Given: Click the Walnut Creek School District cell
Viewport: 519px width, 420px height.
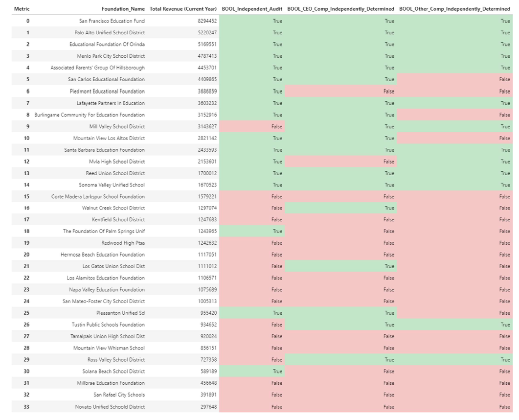Looking at the screenshot, I should 113,208.
